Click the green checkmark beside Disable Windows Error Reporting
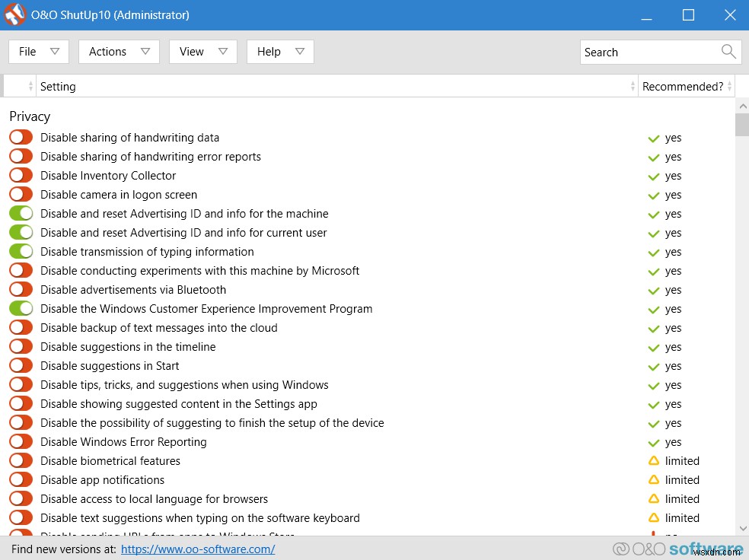Screen dimensions: 749x560 click(653, 442)
